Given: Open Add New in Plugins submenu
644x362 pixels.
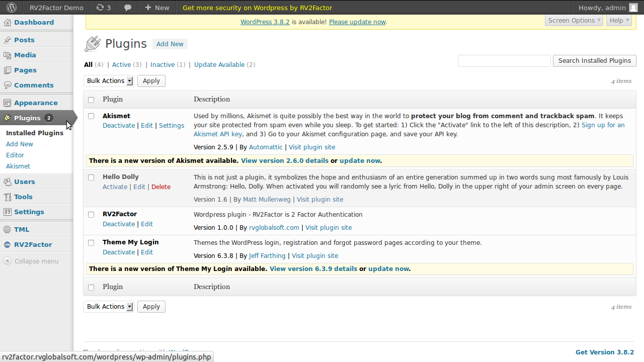Looking at the screenshot, I should (20, 144).
